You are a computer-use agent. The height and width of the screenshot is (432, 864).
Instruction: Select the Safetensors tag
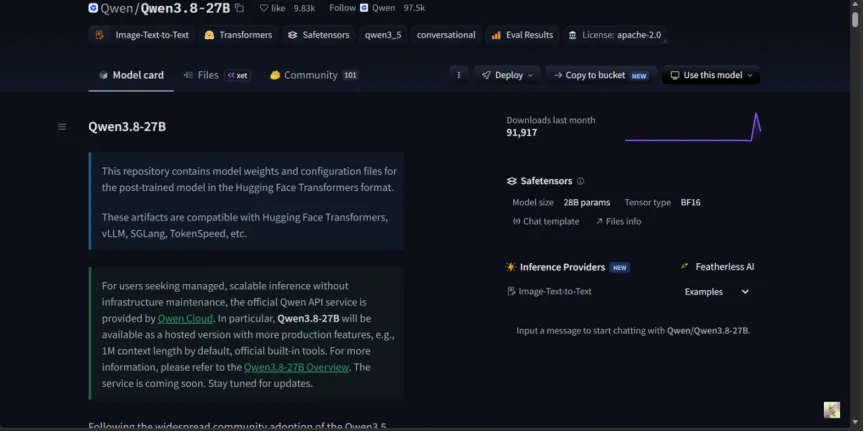[x=318, y=35]
